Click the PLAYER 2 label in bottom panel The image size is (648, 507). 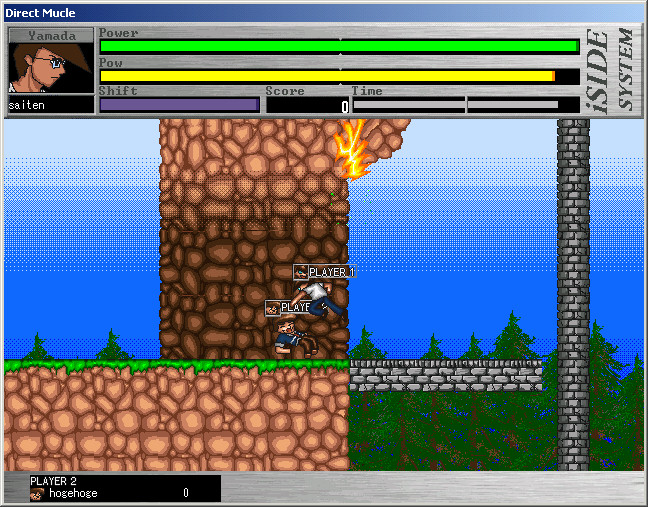[x=54, y=481]
